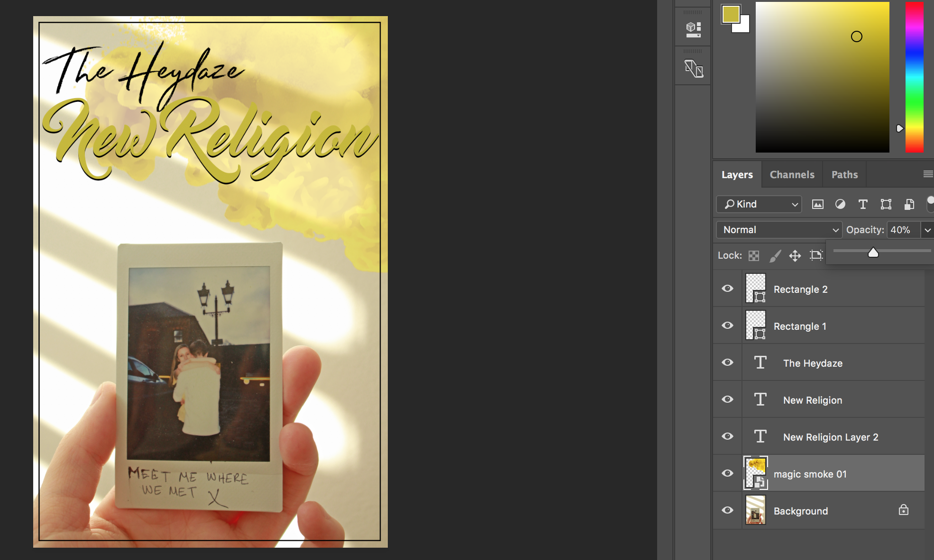Switch to the Paths tab
The image size is (934, 560).
pyautogui.click(x=844, y=175)
